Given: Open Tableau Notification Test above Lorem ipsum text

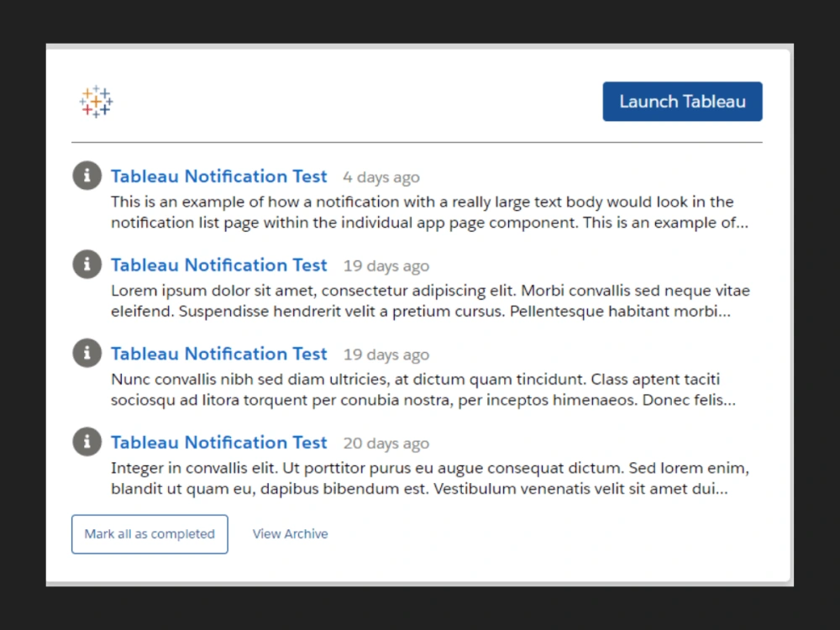Looking at the screenshot, I should pos(218,265).
